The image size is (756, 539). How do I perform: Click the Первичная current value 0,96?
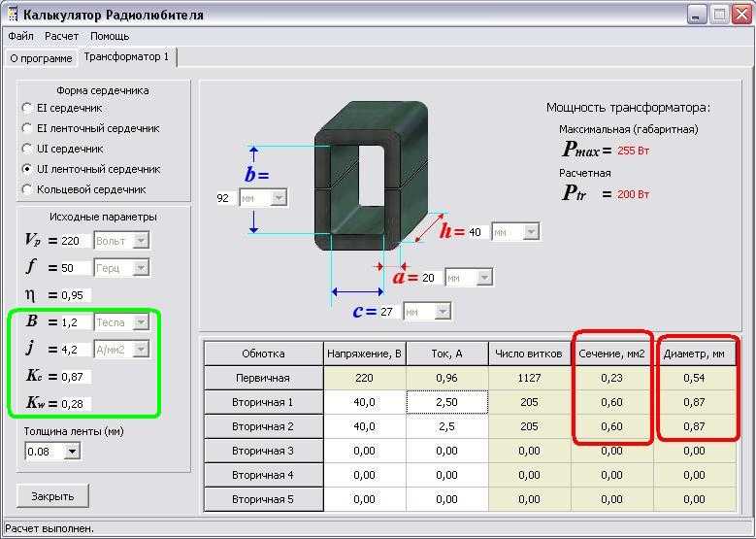[x=447, y=378]
